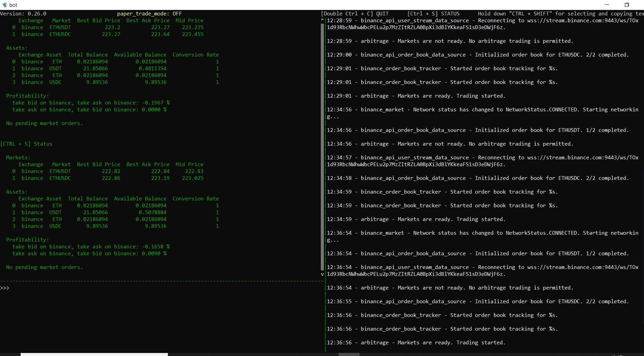
Task: Click the >>> command input prompt
Action: 5,288
